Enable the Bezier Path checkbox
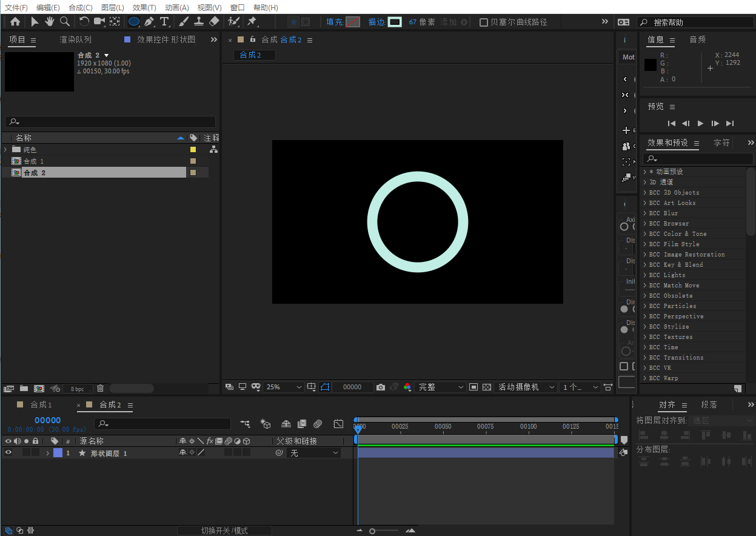Screen dimensions: 756x536 (483, 22)
